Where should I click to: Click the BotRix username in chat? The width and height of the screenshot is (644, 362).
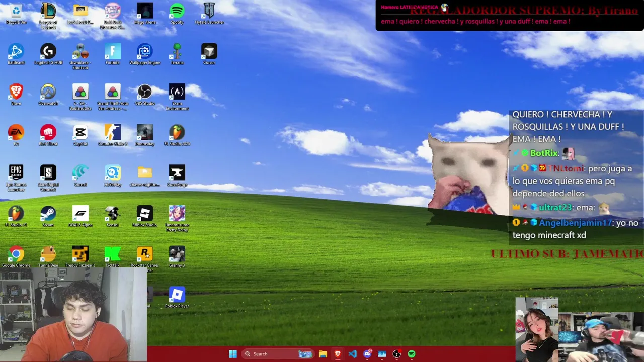[544, 153]
